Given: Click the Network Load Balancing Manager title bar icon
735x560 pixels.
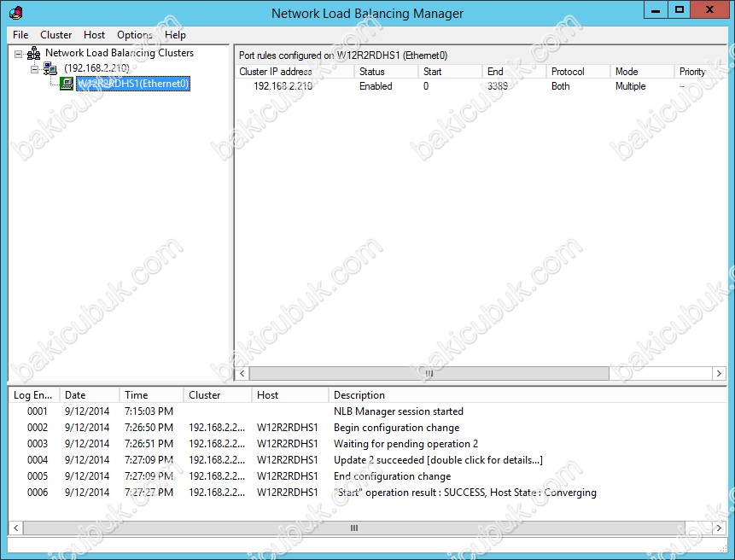Looking at the screenshot, I should [x=15, y=13].
